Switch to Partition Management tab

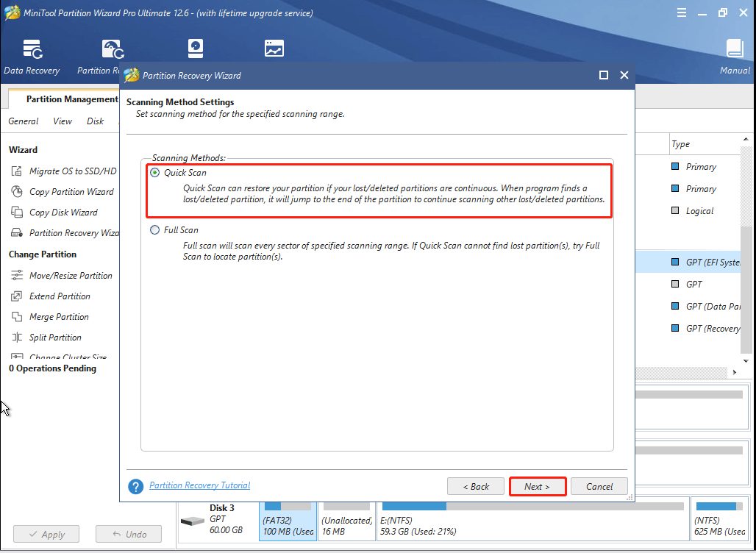pos(71,99)
